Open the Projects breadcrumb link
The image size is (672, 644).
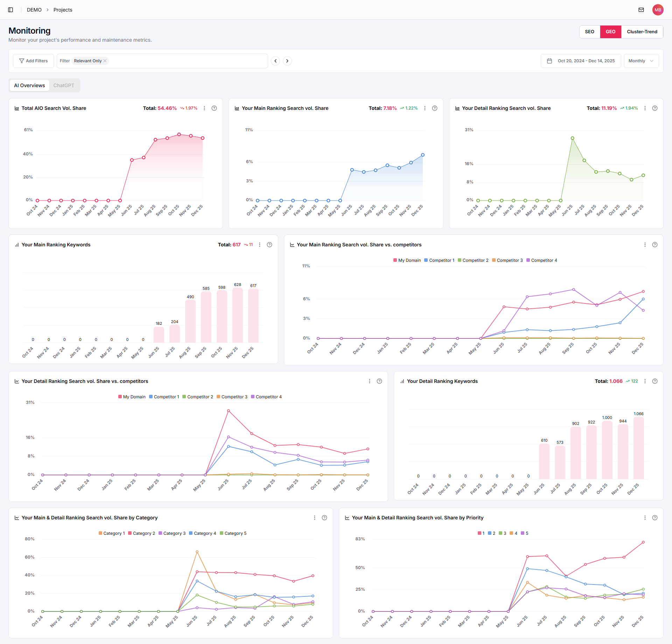click(63, 10)
